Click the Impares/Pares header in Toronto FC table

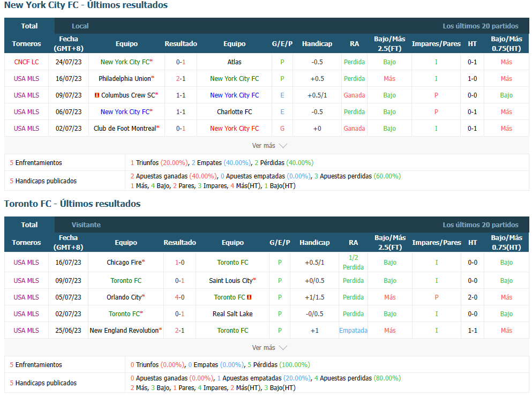pos(437,243)
